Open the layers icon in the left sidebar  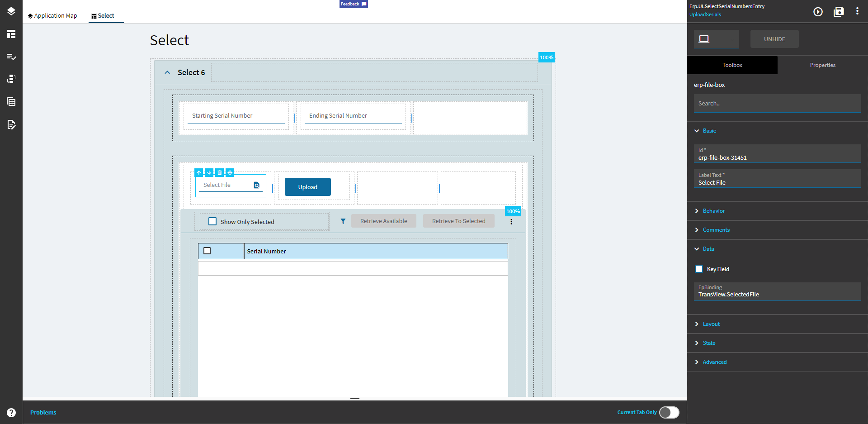[11, 11]
